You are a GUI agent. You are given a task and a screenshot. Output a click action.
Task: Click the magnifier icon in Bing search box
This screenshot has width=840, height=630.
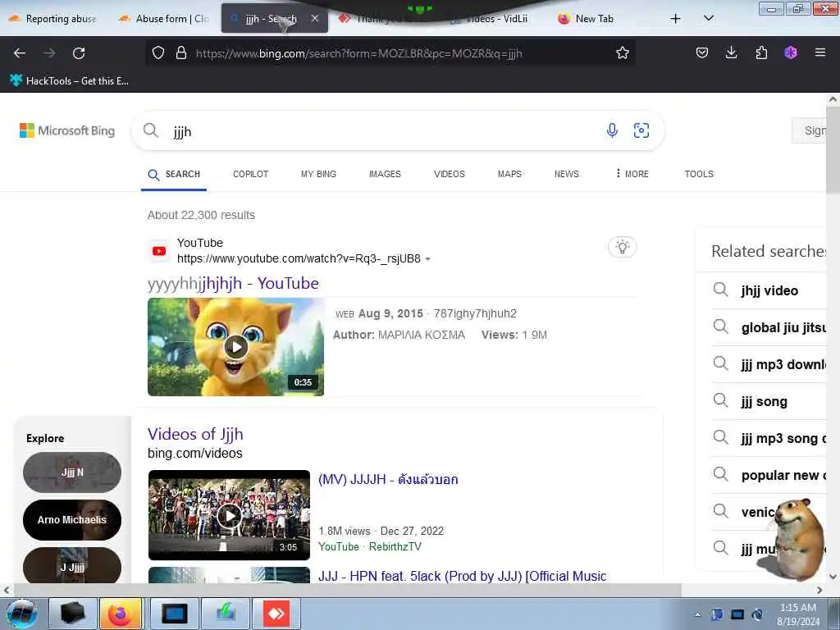(151, 130)
